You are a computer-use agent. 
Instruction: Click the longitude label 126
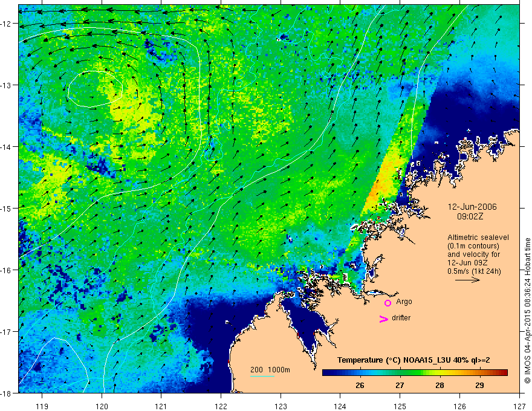459,407
